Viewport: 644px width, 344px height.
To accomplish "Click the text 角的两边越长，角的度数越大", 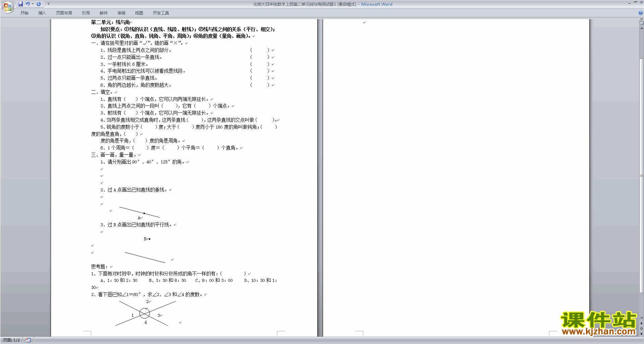I will tap(138, 85).
